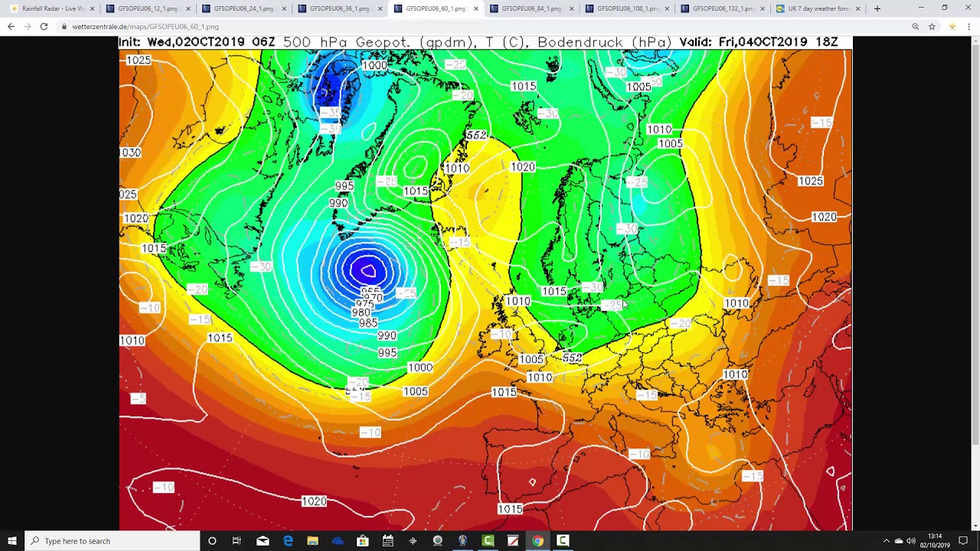The height and width of the screenshot is (551, 980).
Task: Open a new browser tab
Action: click(x=877, y=8)
